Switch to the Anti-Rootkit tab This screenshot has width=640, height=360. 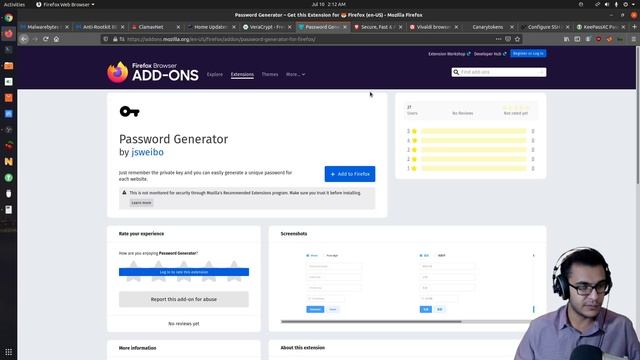pos(100,27)
